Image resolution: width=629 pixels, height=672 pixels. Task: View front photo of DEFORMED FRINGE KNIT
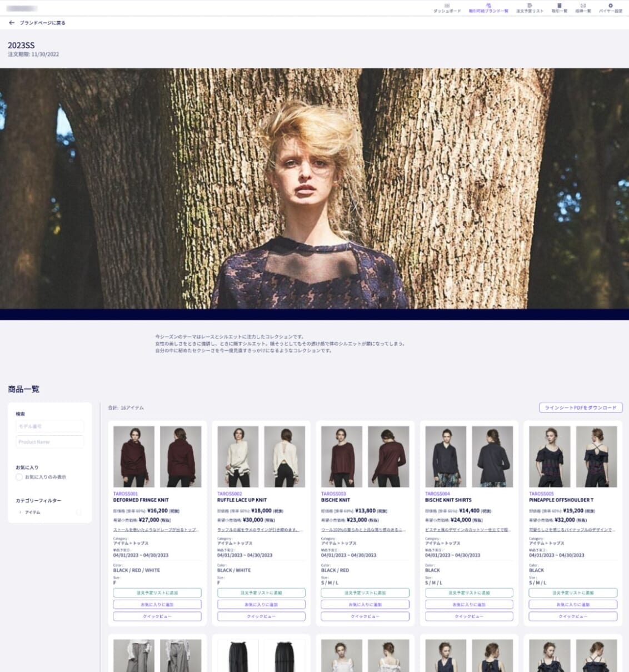[134, 457]
